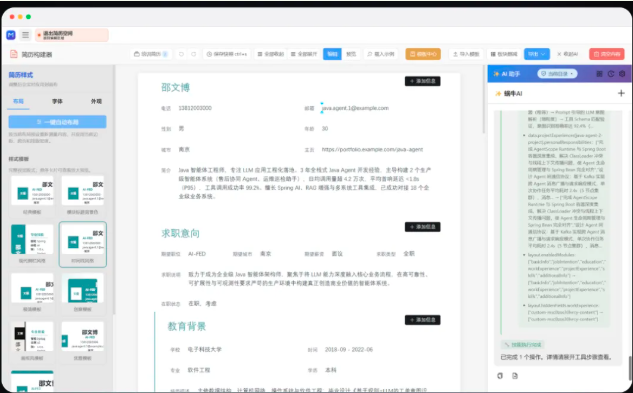Click the major value 软件工程
The image size is (633, 393).
tap(199, 370)
